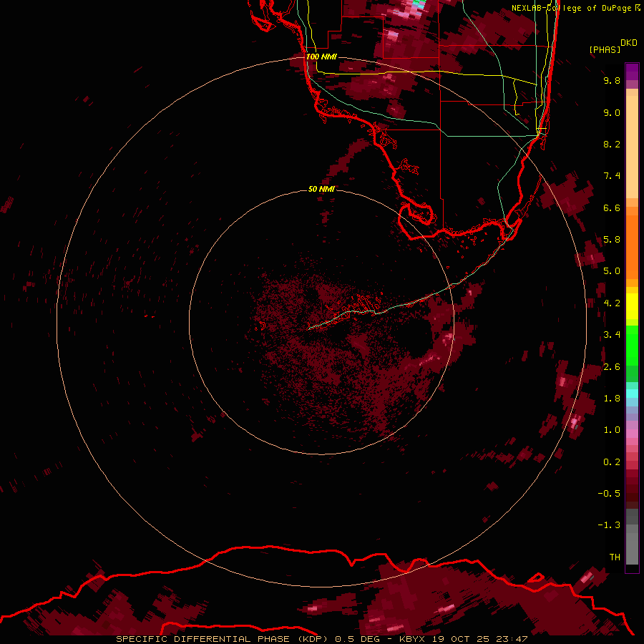This screenshot has height=644, width=644.
Task: Click the [PHAS] unit label
Action: coord(605,50)
